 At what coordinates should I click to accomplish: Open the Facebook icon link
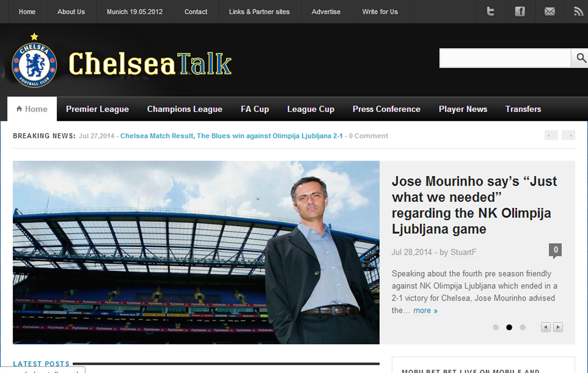pyautogui.click(x=520, y=11)
